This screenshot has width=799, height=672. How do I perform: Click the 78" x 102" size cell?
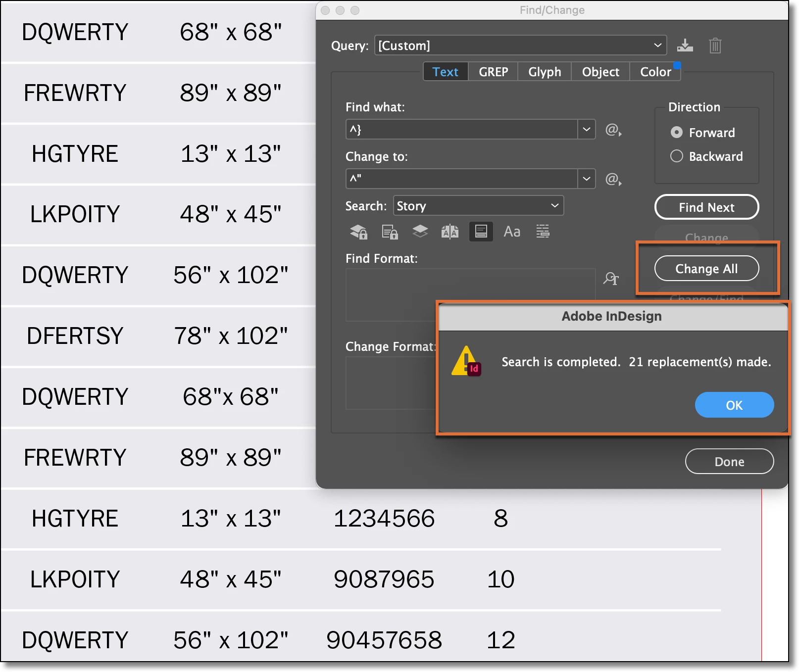point(231,336)
